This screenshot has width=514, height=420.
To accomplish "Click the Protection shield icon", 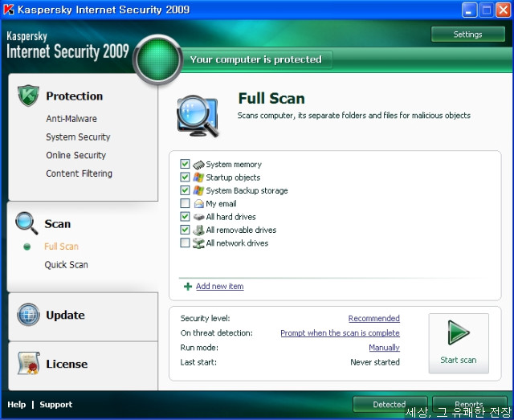I will 28,96.
